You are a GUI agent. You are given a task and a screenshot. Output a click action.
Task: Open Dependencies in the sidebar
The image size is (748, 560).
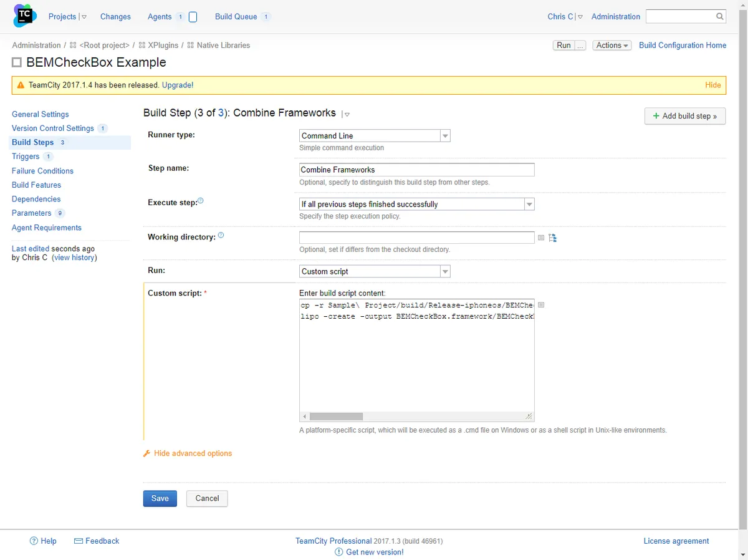click(x=36, y=199)
